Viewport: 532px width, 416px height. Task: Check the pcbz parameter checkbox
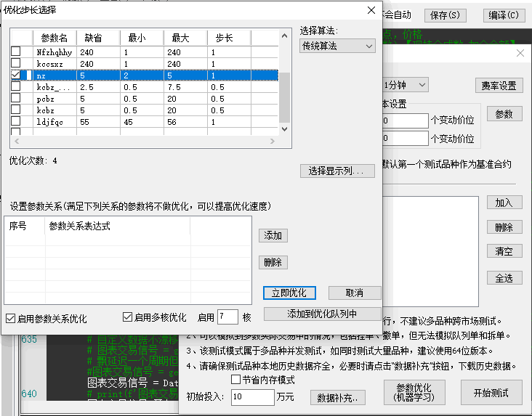[x=16, y=98]
